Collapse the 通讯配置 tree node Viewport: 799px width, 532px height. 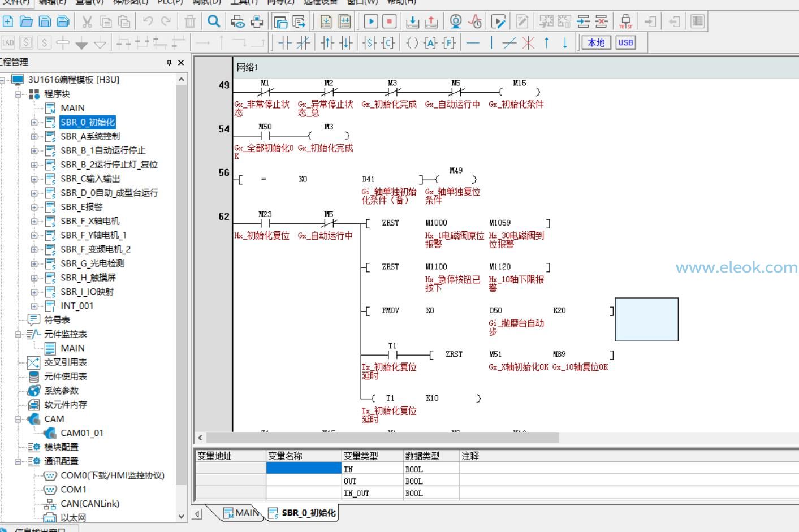[18, 461]
